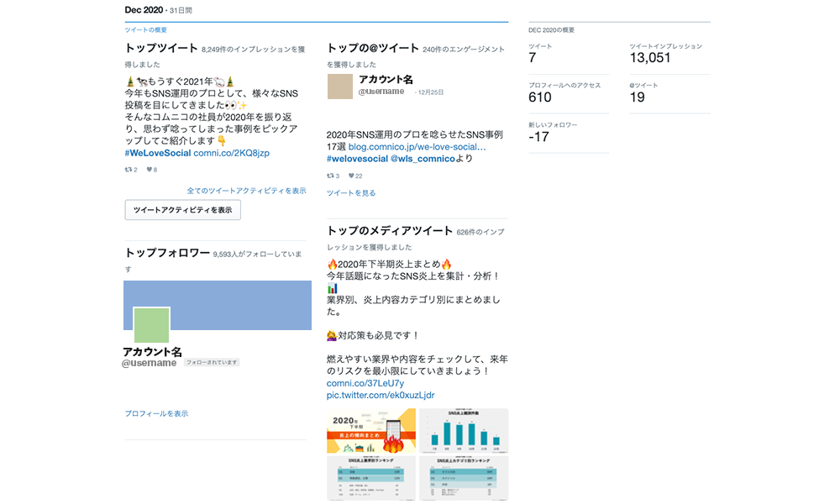Viewport: 840px width, 504px height.
Task: Click the @ツイート count value 19
Action: 637,97
